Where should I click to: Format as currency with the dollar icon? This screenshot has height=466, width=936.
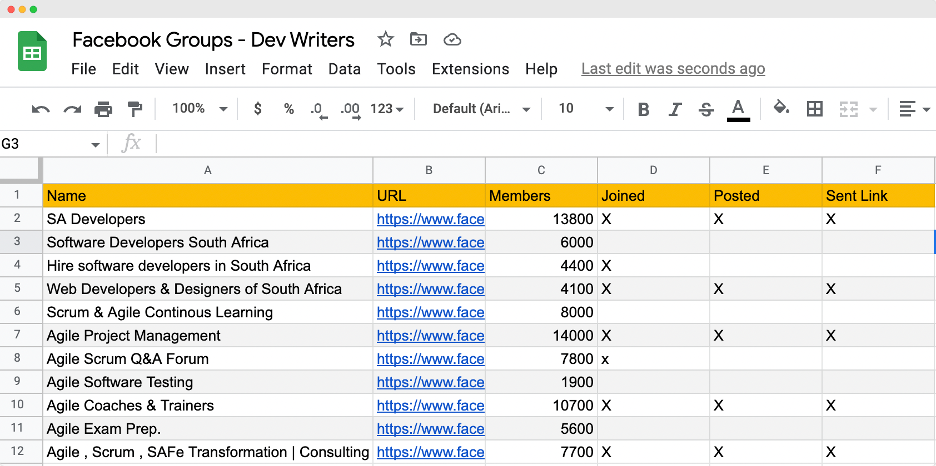(257, 109)
